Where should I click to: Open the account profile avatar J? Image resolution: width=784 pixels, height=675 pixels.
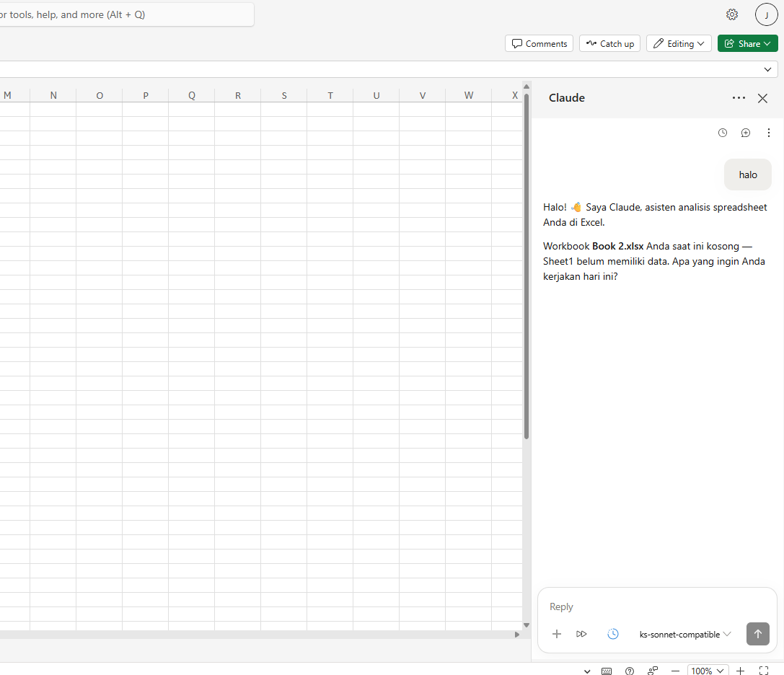(x=766, y=14)
